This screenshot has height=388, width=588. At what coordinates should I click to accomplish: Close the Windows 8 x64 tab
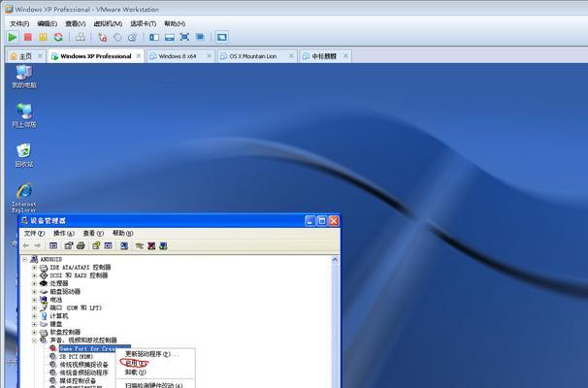[209, 56]
